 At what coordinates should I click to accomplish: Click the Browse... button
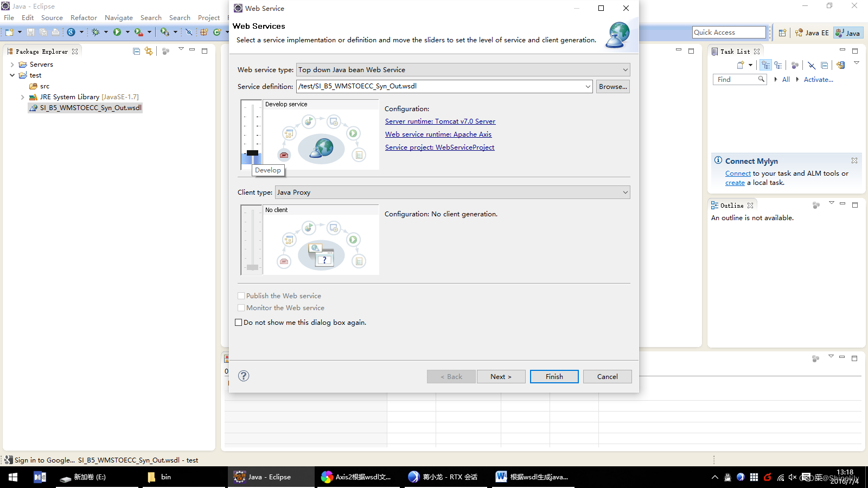613,86
